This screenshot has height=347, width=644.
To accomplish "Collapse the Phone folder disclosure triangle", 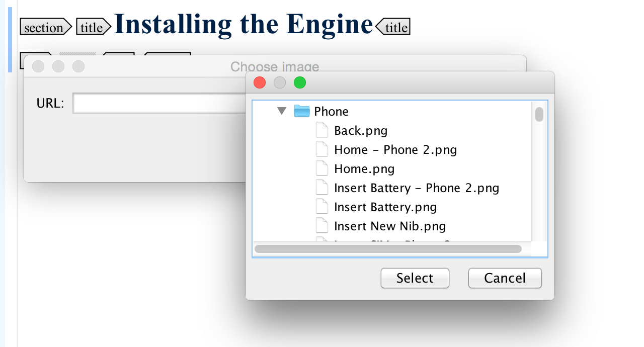I will coord(282,111).
